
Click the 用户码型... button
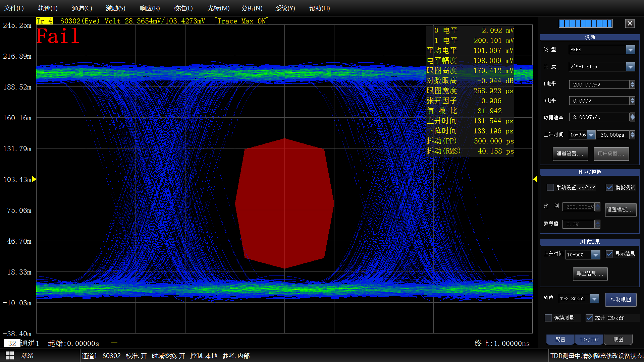tap(611, 154)
